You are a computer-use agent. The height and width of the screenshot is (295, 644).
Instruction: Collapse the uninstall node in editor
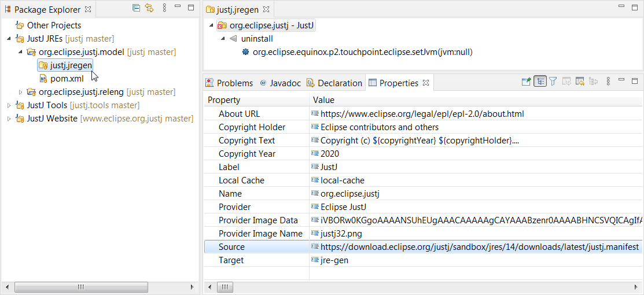223,39
